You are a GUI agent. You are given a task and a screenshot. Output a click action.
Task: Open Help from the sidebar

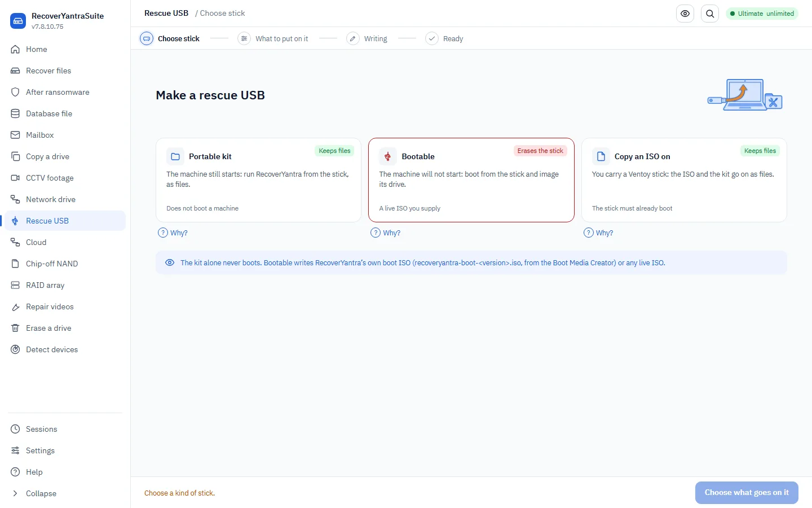pyautogui.click(x=65, y=472)
